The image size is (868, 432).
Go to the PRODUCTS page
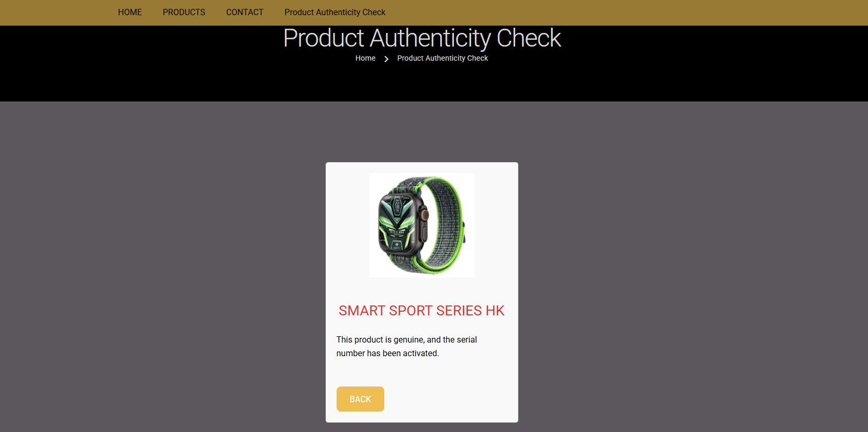pos(184,12)
